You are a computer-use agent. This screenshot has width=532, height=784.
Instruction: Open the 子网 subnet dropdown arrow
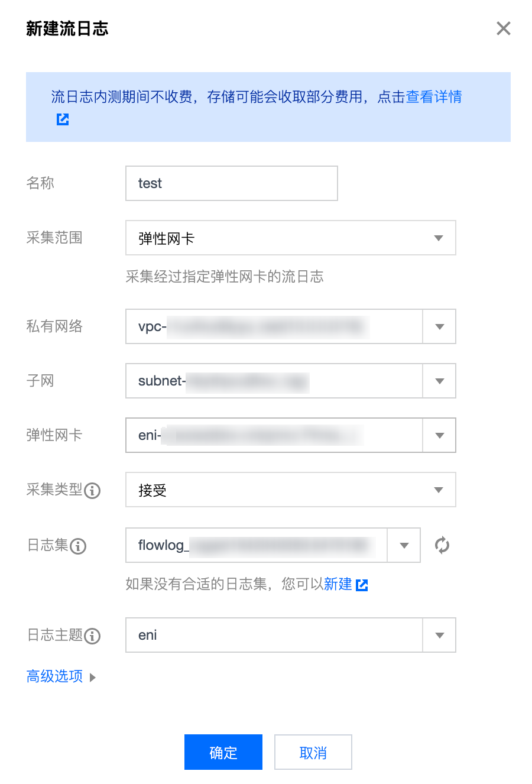tap(439, 381)
